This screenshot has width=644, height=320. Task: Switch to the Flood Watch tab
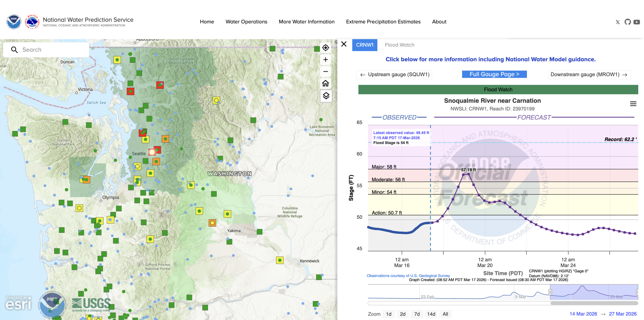click(x=399, y=45)
